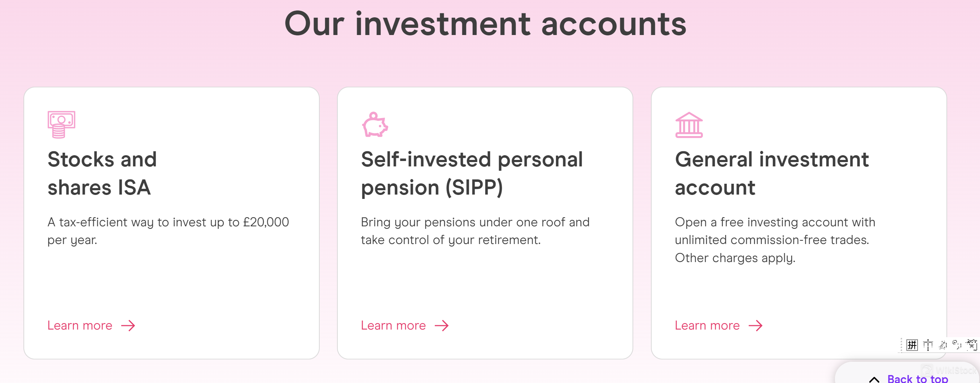Screen dimensions: 980x383
Task: Open Learn more for General investment account
Action: (707, 326)
